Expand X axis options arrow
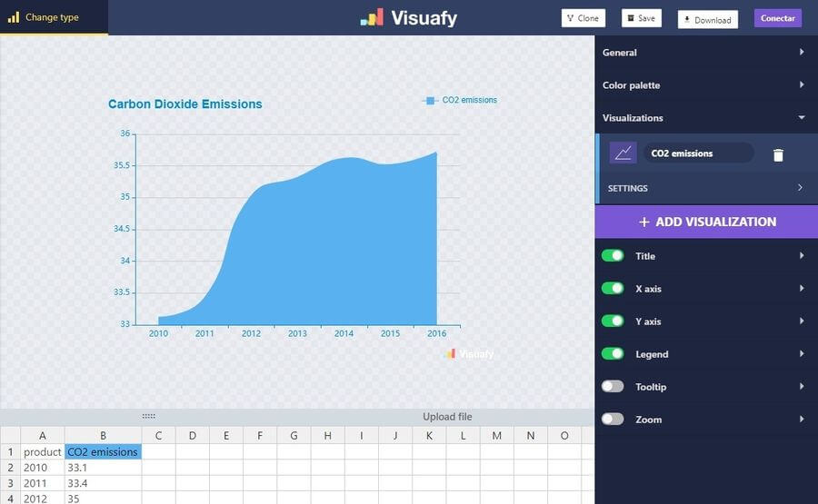Viewport: 818px width, 504px height. 802,288
